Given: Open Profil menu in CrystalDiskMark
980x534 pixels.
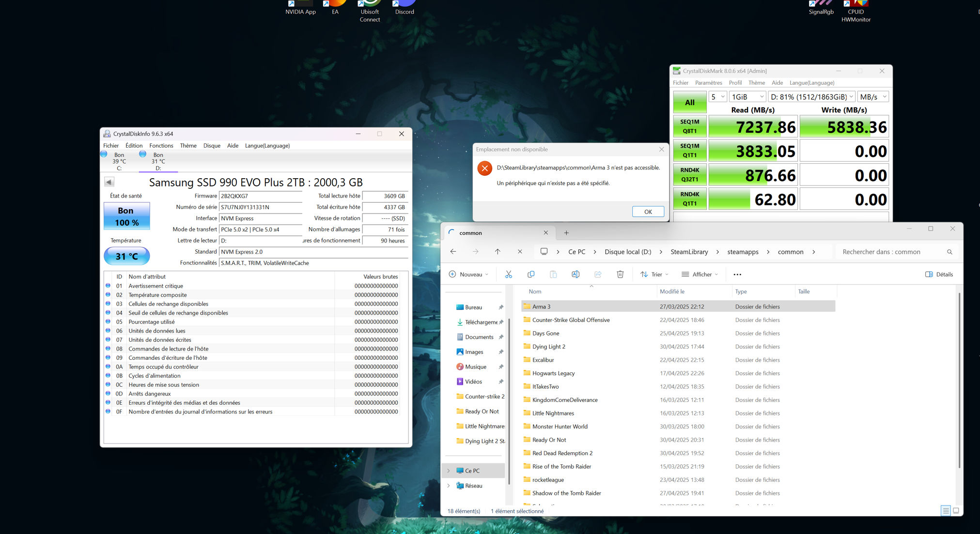Looking at the screenshot, I should coord(735,83).
